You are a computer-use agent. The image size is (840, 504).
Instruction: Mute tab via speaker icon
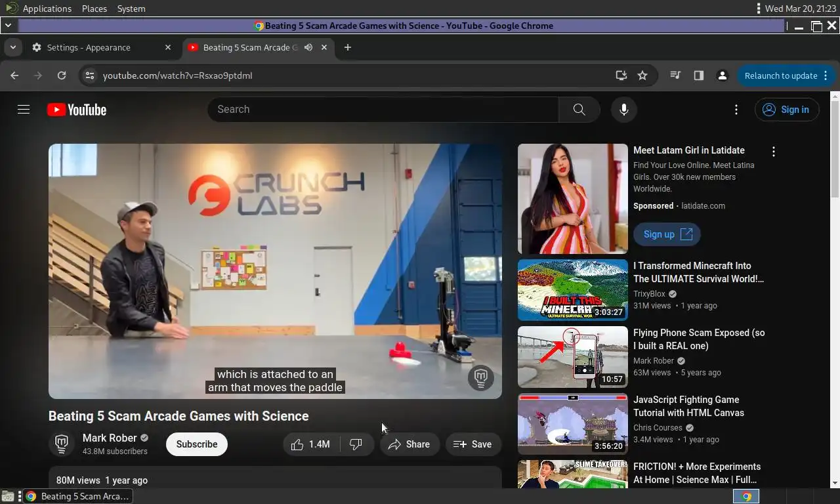coord(308,47)
